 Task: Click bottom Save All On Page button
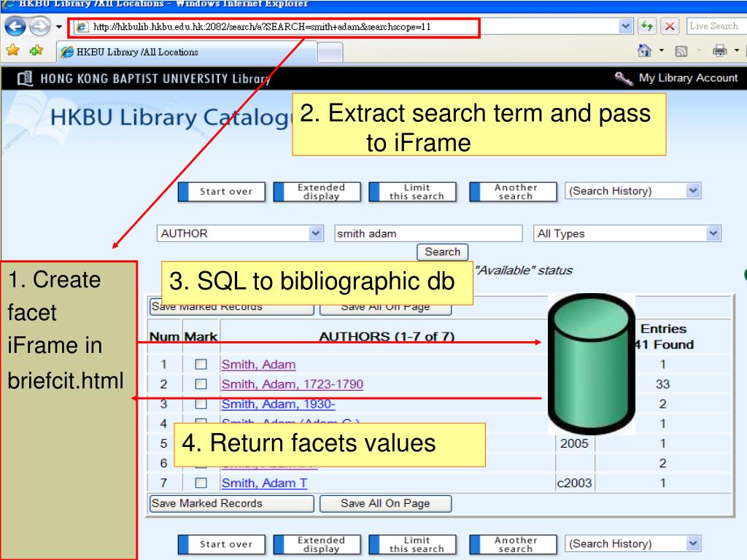coord(385,503)
